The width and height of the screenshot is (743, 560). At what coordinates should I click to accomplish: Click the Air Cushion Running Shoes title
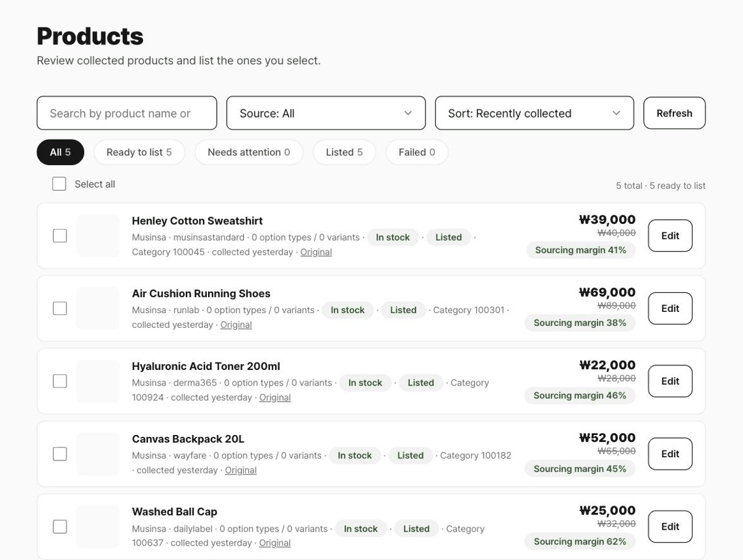coord(201,293)
